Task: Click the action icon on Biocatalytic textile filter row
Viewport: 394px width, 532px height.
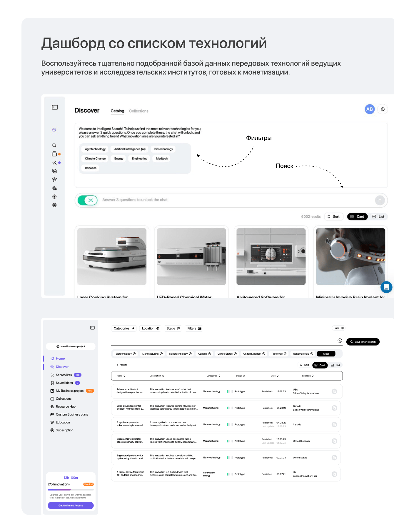Action: coord(334,441)
